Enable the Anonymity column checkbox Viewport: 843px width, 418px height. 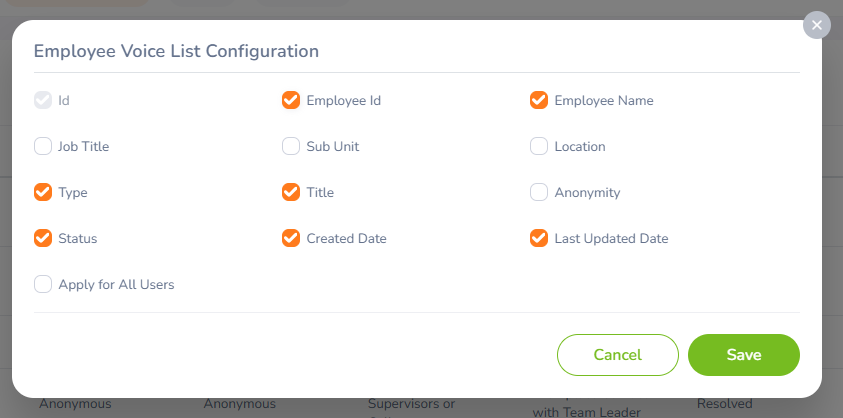539,192
